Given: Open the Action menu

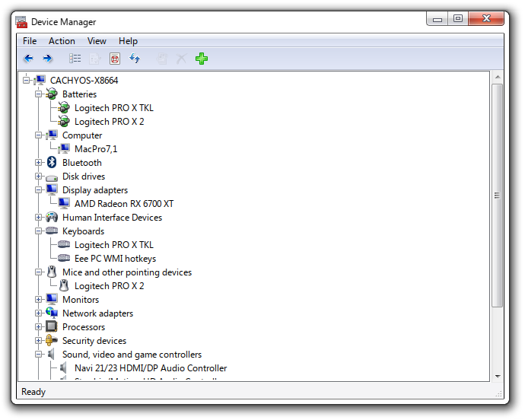Looking at the screenshot, I should pos(62,41).
